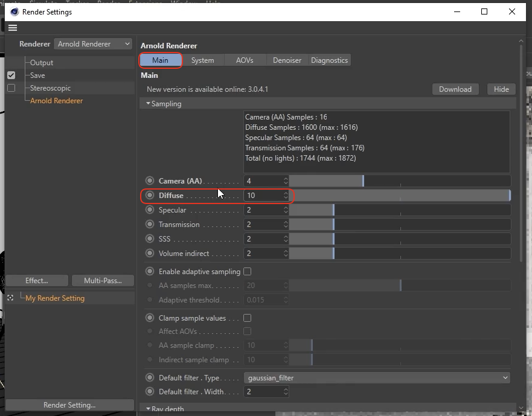The height and width of the screenshot is (416, 532).
Task: Click the Transmission slider
Action: click(400, 224)
